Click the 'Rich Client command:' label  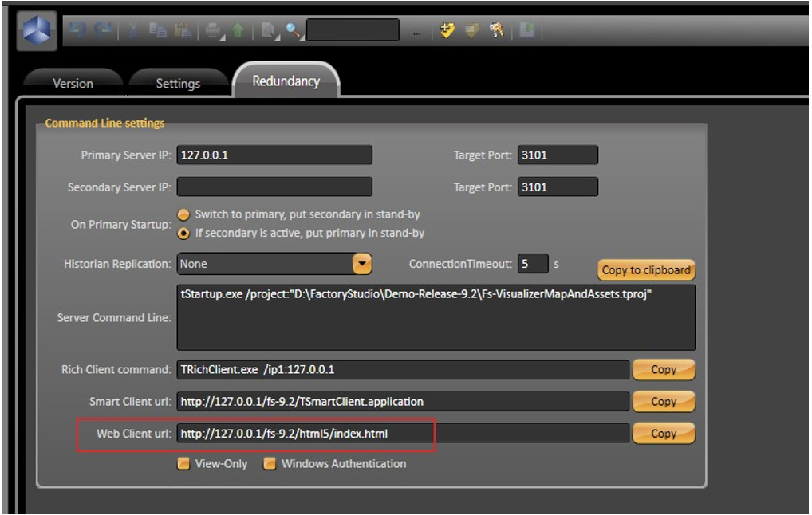coord(116,370)
